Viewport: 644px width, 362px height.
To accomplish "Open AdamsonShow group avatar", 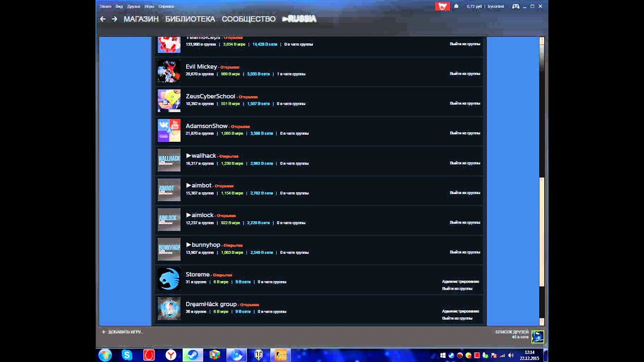I will tap(169, 130).
